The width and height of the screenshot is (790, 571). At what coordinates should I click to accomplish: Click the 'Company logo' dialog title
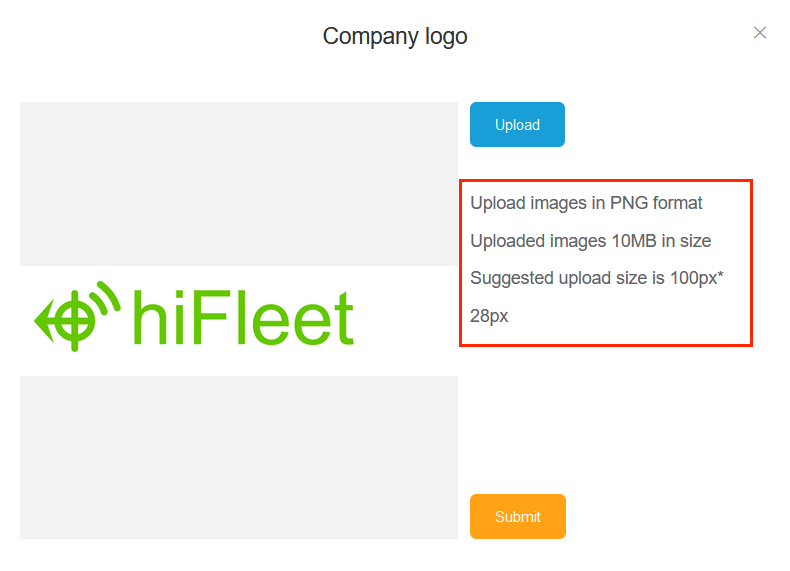(x=395, y=36)
